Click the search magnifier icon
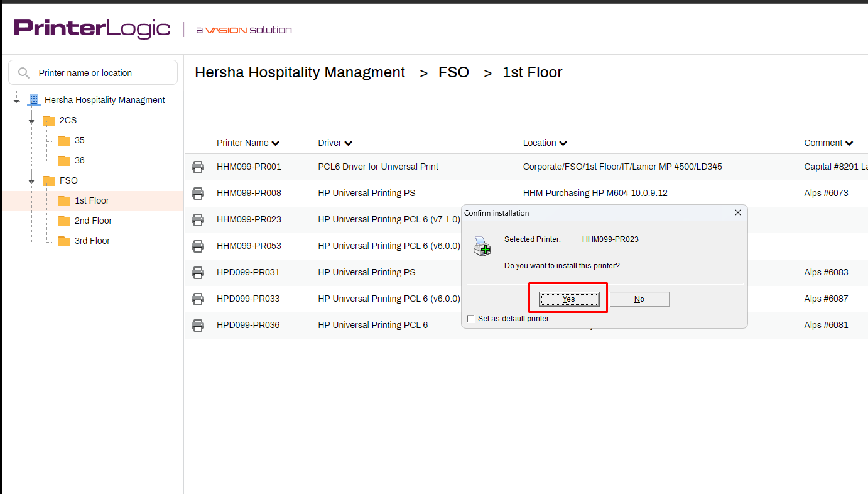Viewport: 868px width, 494px height. [x=24, y=73]
